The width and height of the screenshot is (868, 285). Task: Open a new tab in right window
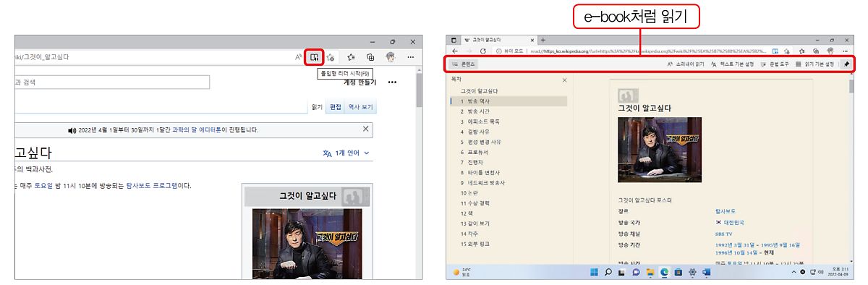(x=542, y=39)
